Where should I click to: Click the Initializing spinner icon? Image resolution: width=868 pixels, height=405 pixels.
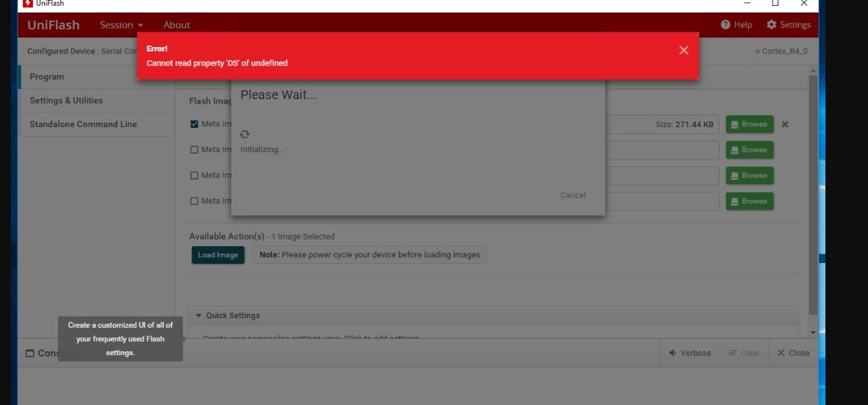[245, 134]
